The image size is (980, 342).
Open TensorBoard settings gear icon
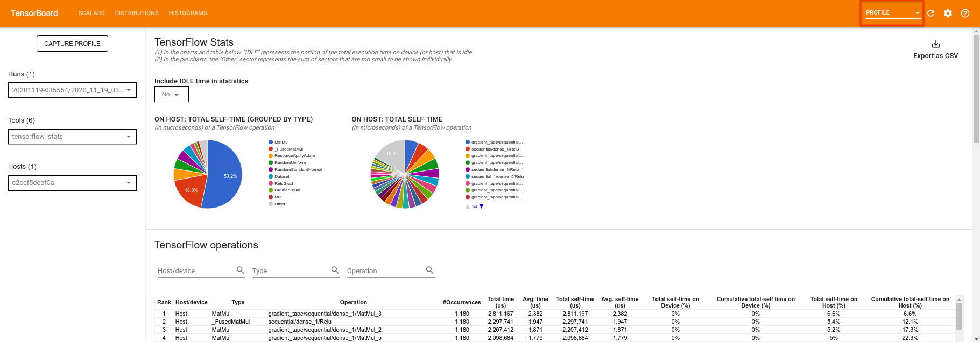948,13
